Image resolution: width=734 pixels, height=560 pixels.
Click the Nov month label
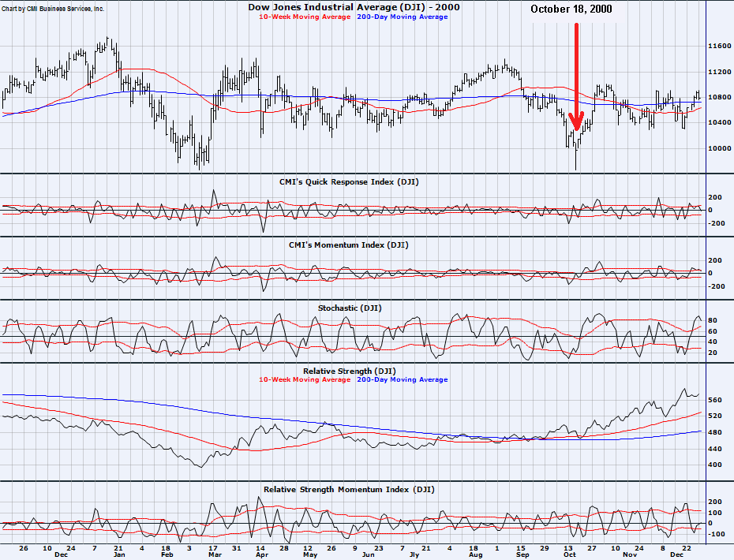click(630, 554)
